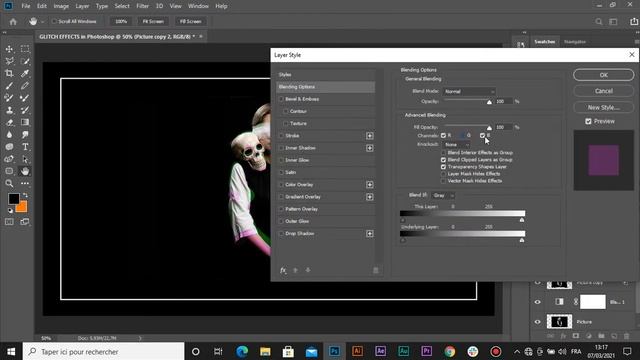Open the File menu
This screenshot has height=360, width=640.
26,6
